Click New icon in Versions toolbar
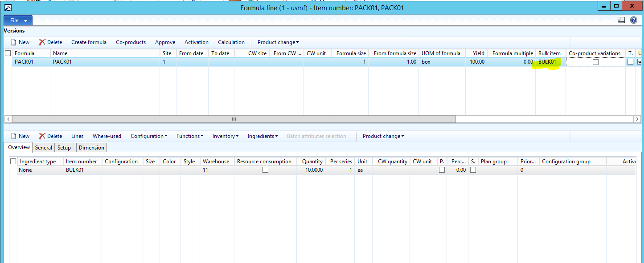The height and width of the screenshot is (263, 644). [14, 42]
